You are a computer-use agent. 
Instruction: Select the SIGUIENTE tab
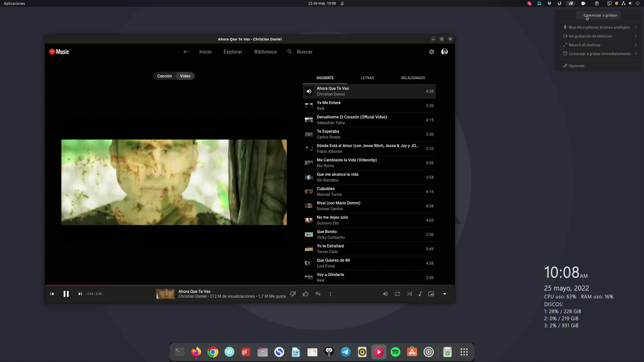click(x=325, y=78)
